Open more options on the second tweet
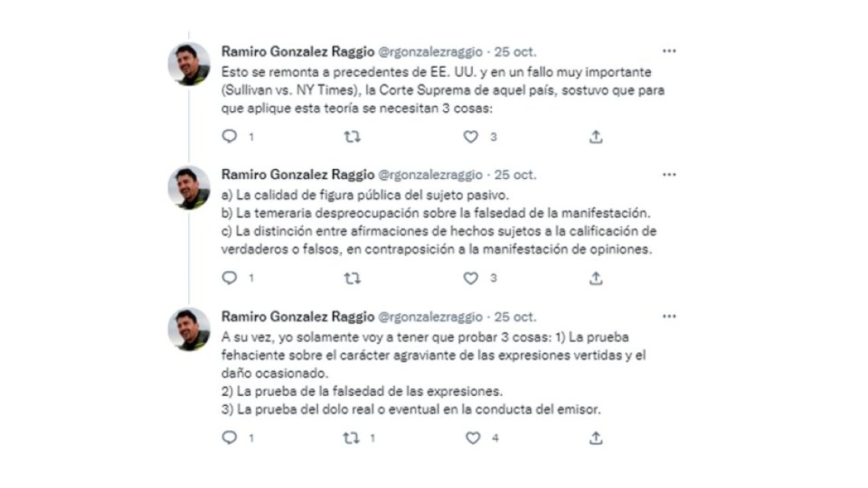The height and width of the screenshot is (488, 868). tap(669, 174)
